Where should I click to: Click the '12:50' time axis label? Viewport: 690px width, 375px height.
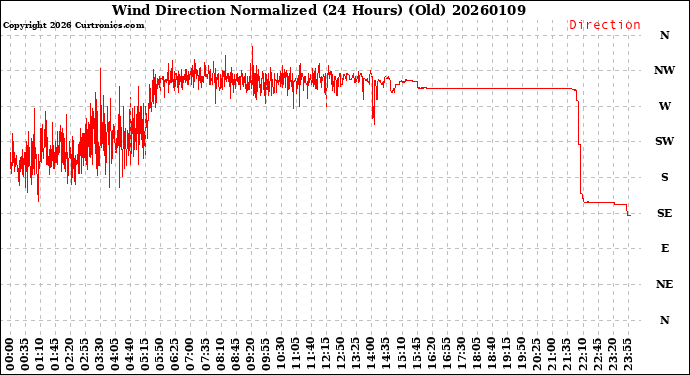(x=341, y=354)
